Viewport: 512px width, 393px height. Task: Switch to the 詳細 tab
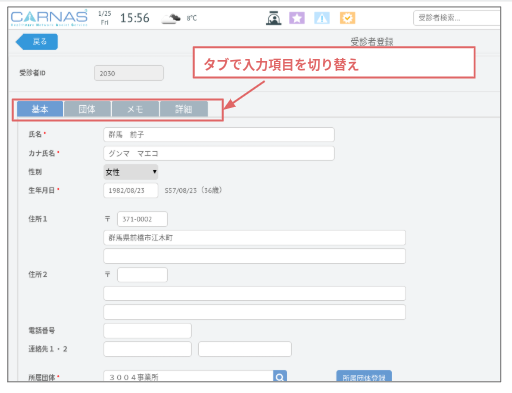pyautogui.click(x=184, y=109)
